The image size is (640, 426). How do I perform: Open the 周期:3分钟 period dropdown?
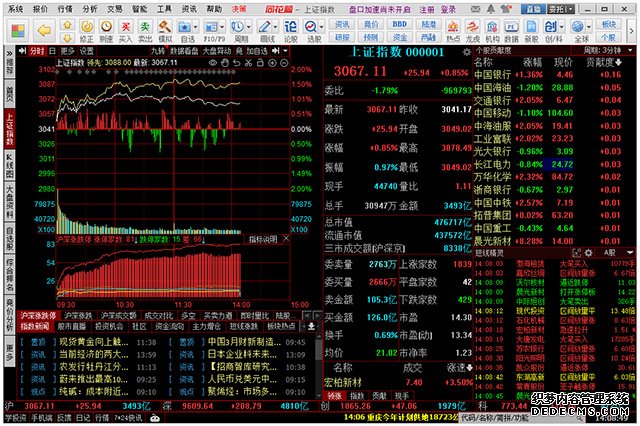click(608, 51)
